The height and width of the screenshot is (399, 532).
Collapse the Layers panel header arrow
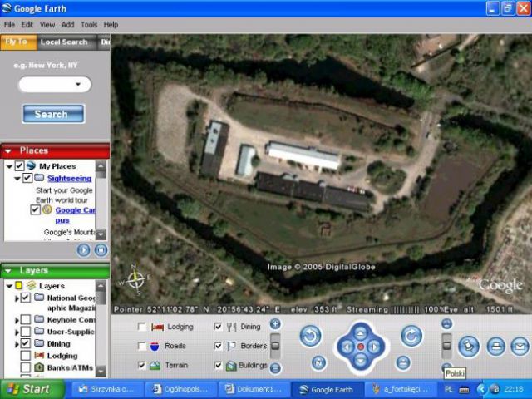coord(8,271)
